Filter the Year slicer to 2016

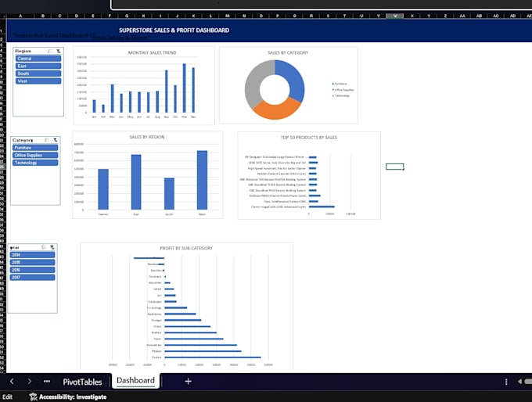pyautogui.click(x=33, y=270)
